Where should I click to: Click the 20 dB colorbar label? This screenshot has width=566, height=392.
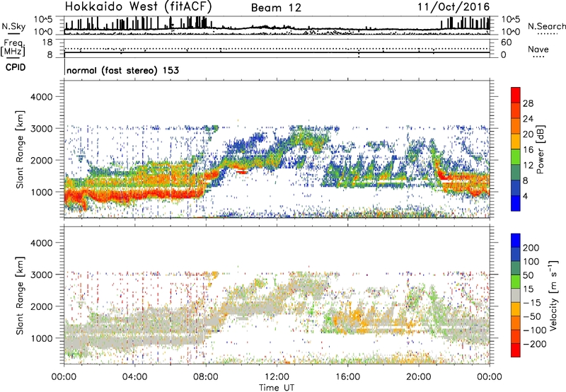(x=528, y=134)
